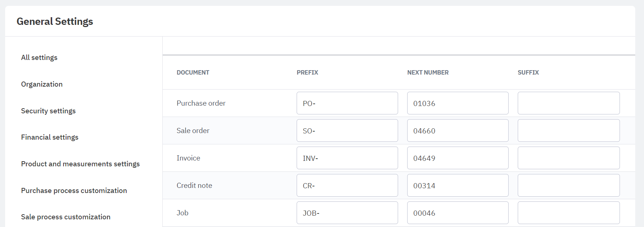Edit Credit note prefix CR- field
Image resolution: width=644 pixels, height=227 pixels.
pyautogui.click(x=347, y=186)
